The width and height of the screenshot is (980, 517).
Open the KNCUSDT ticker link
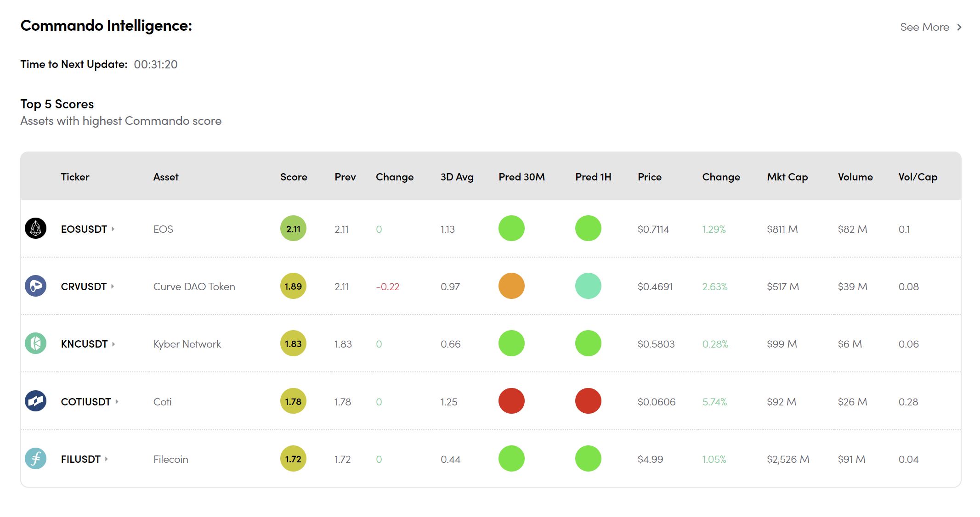click(84, 344)
